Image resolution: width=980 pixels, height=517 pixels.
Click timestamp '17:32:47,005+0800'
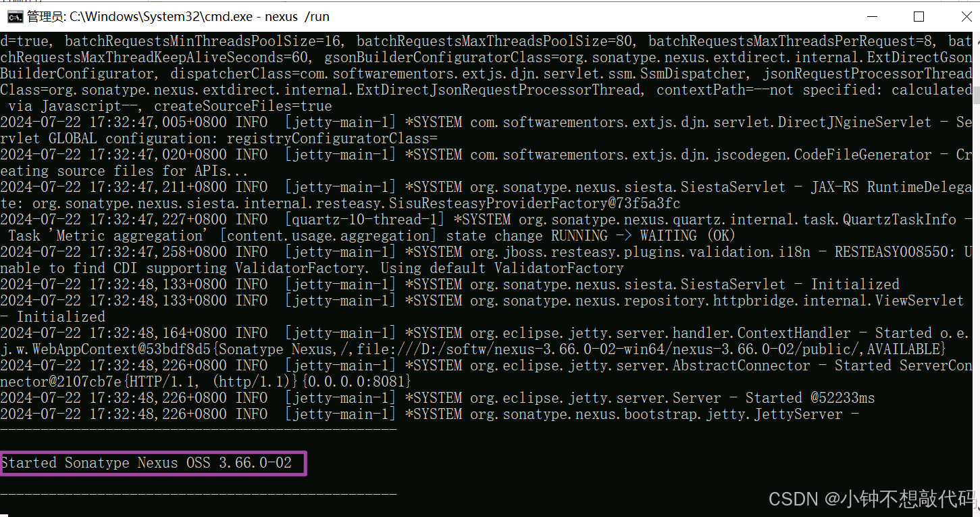click(x=158, y=122)
